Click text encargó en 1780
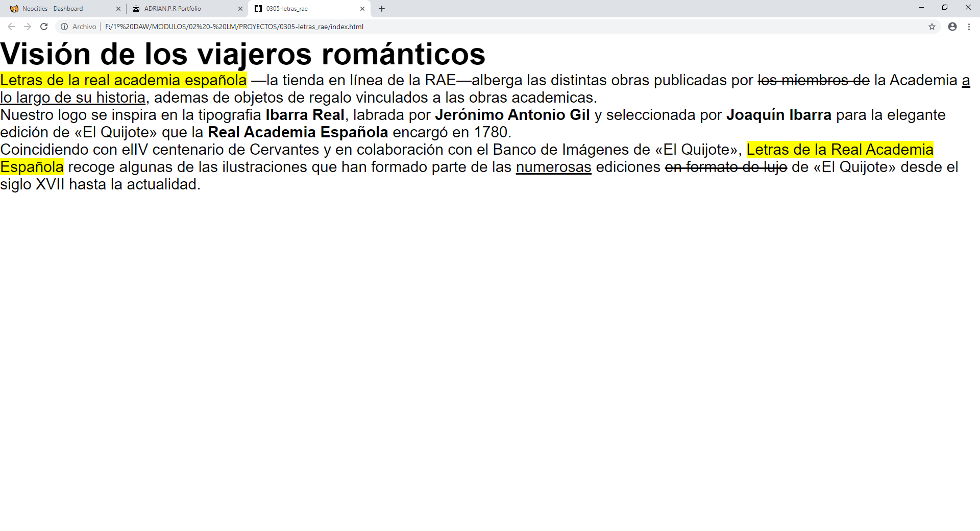The image size is (980, 531). [x=452, y=132]
